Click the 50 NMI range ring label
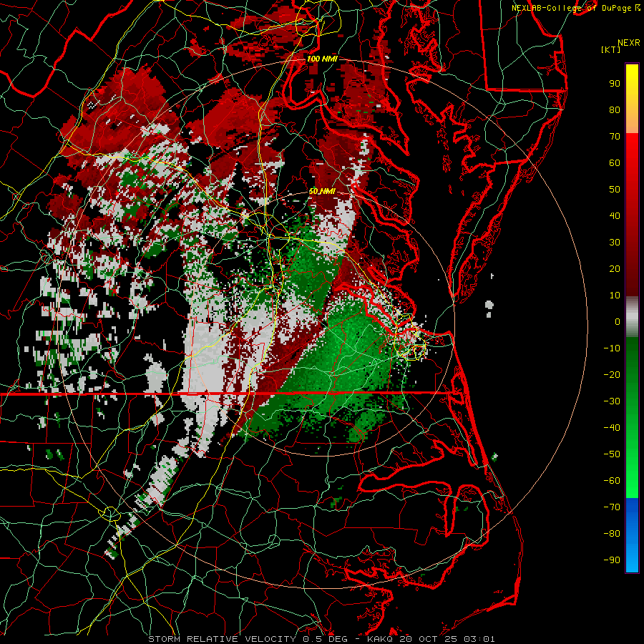The height and width of the screenshot is (644, 644). (322, 191)
